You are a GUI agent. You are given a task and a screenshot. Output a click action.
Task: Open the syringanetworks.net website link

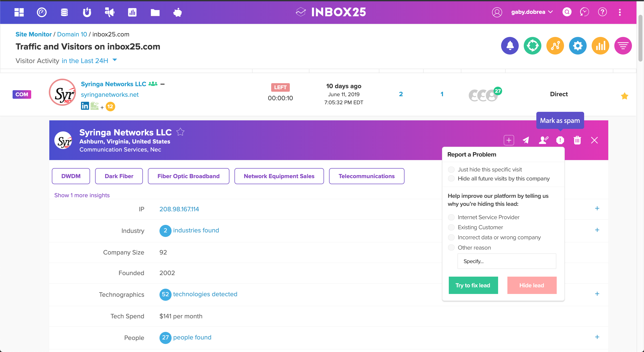[x=110, y=94]
